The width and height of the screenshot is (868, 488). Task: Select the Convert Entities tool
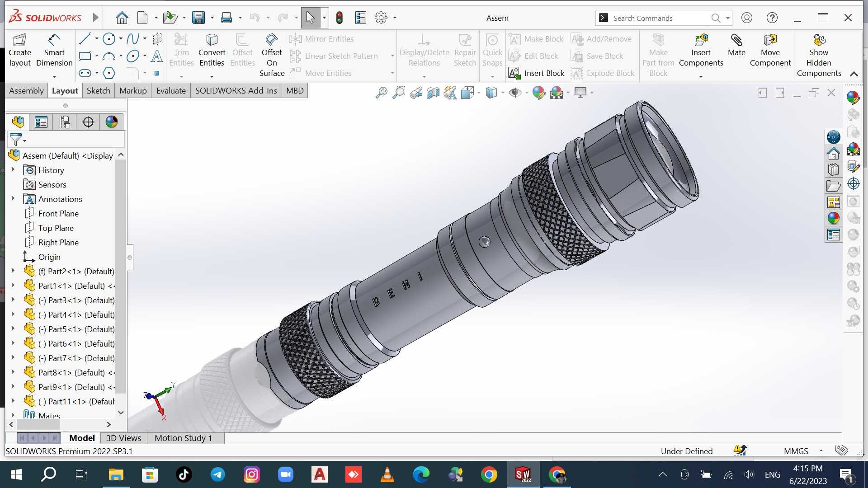point(212,51)
